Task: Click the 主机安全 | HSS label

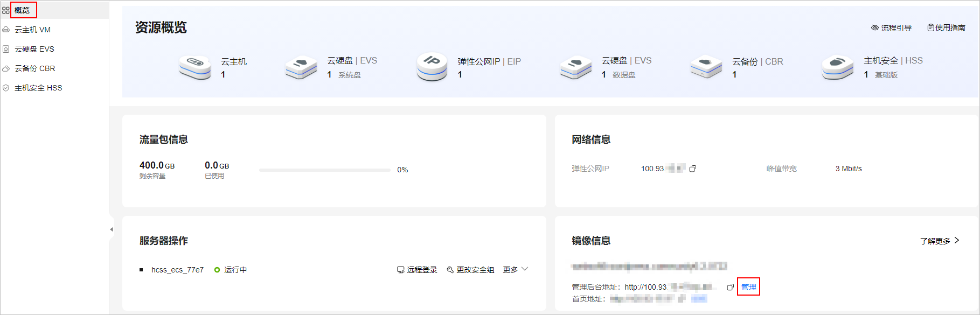Action: [x=893, y=60]
